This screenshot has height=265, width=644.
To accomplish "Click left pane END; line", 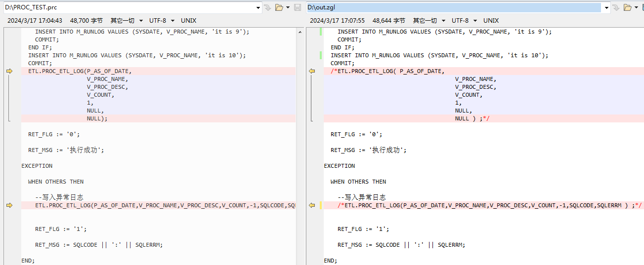I will (28, 261).
